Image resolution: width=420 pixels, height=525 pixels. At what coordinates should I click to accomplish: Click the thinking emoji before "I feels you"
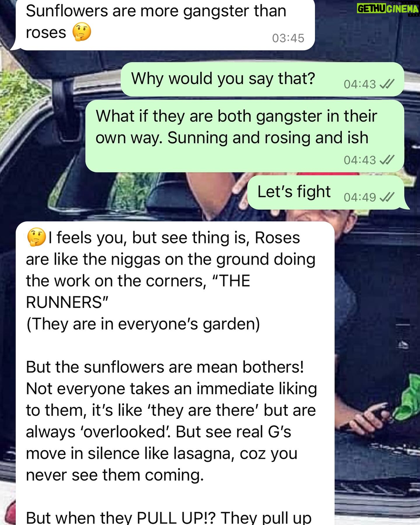pyautogui.click(x=36, y=237)
